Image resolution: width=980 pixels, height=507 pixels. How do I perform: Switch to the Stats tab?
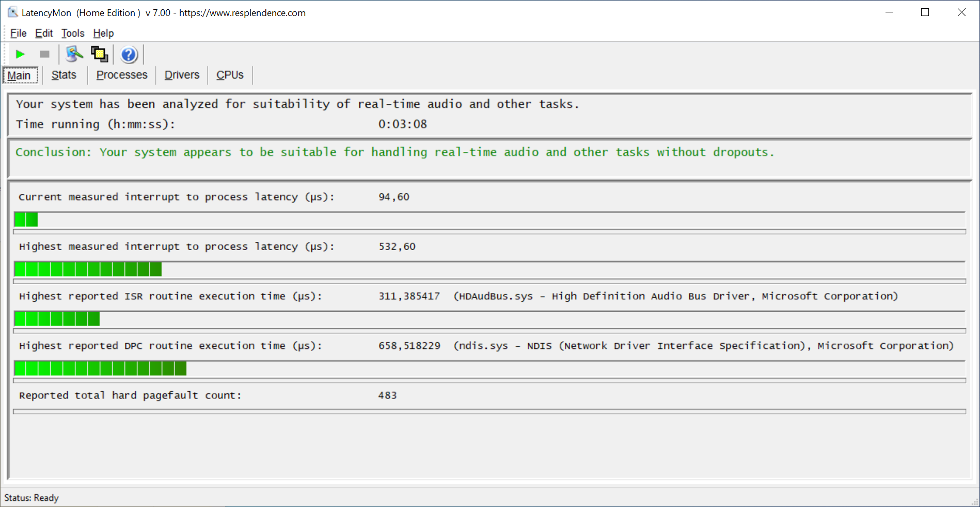pos(64,75)
